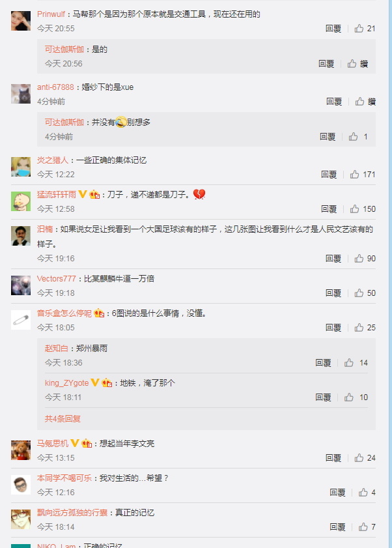392x548 pixels.
Task: Reply to 本同学不喝可乐's comment
Action: click(337, 492)
